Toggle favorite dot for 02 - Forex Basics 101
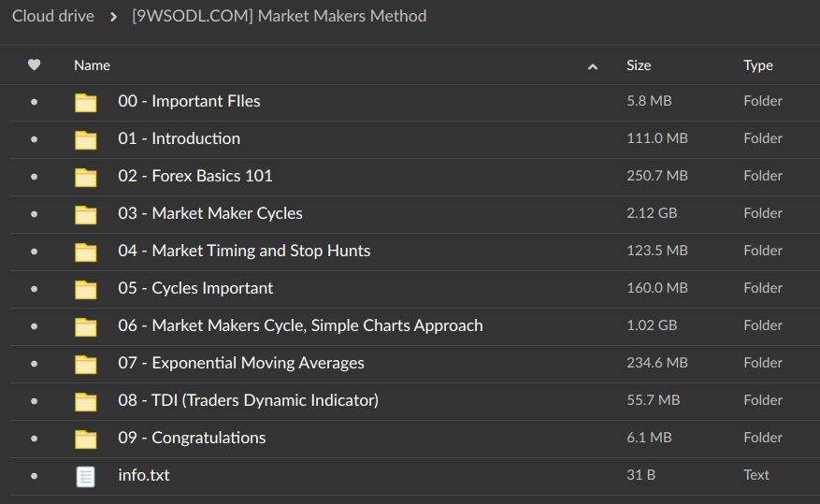 pos(35,177)
